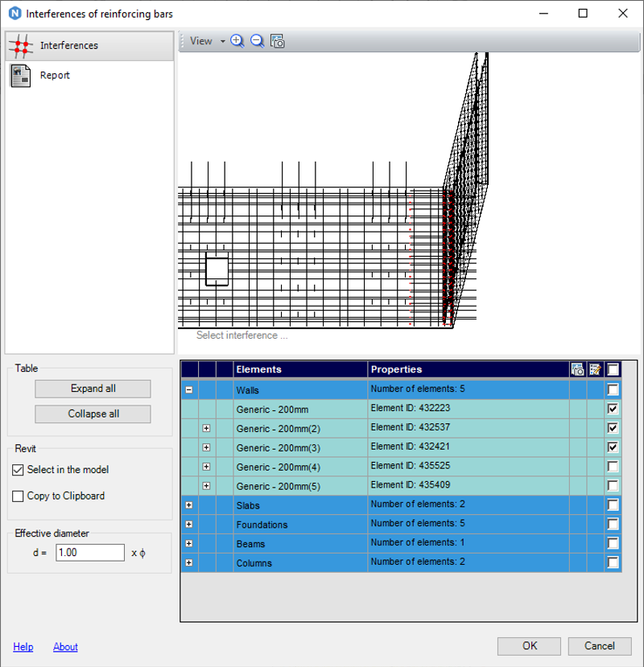This screenshot has width=644, height=667.
Task: Click the application logo in title bar
Action: [x=13, y=14]
